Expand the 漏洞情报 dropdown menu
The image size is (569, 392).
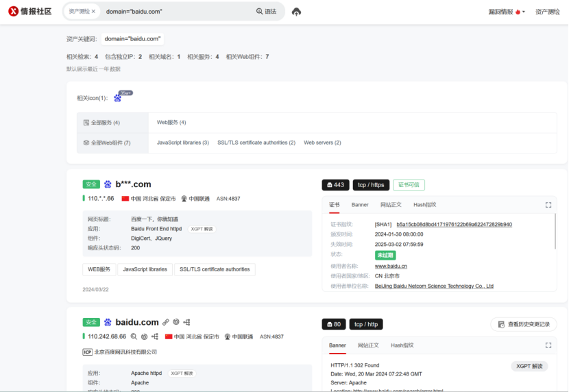[507, 12]
